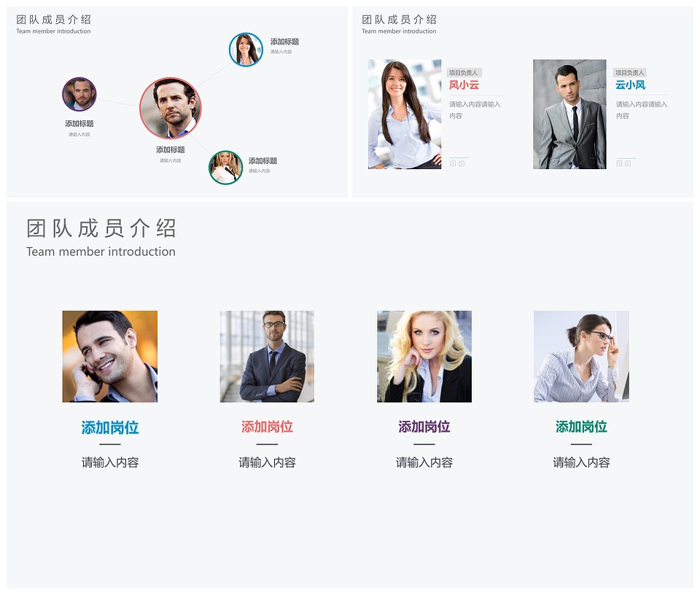The image size is (700, 595).
Task: Click the purple 添加岗位 heading
Action: [x=424, y=427]
